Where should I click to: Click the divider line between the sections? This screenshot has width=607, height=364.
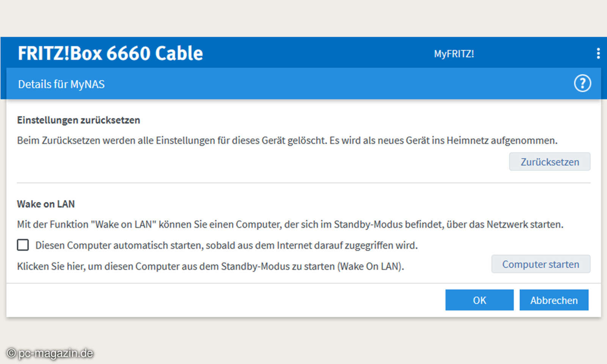[303, 183]
